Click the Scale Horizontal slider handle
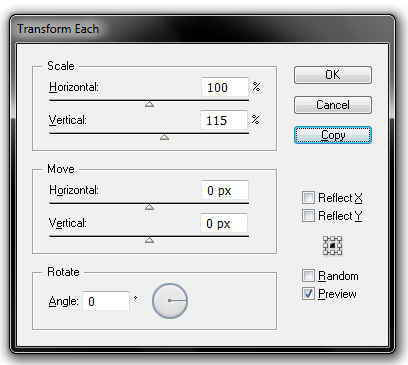Viewport: 408px width, 365px height. point(149,104)
